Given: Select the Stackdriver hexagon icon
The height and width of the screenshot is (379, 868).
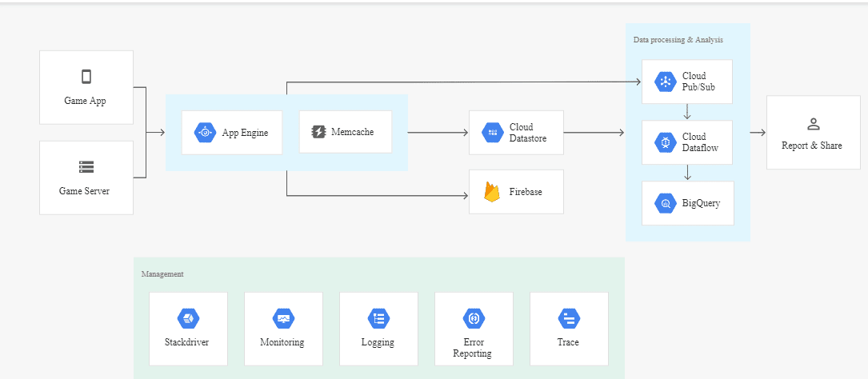Looking at the screenshot, I should click(x=188, y=318).
